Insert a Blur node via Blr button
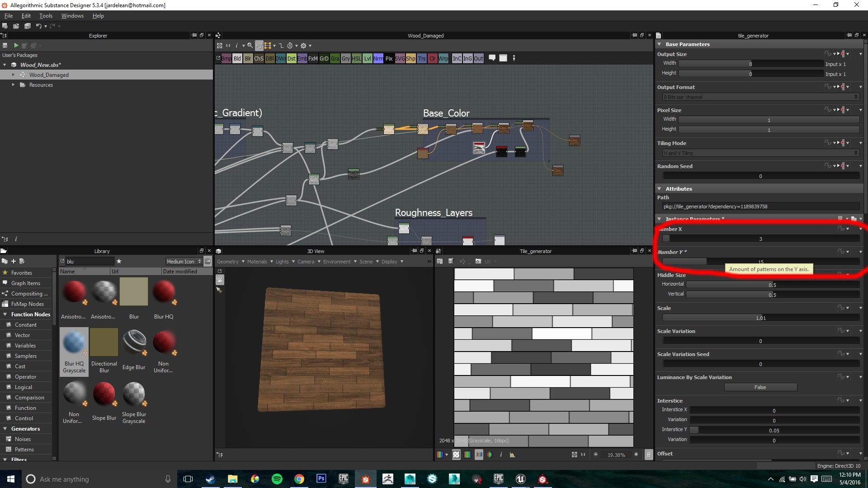868x488 pixels. tap(248, 58)
